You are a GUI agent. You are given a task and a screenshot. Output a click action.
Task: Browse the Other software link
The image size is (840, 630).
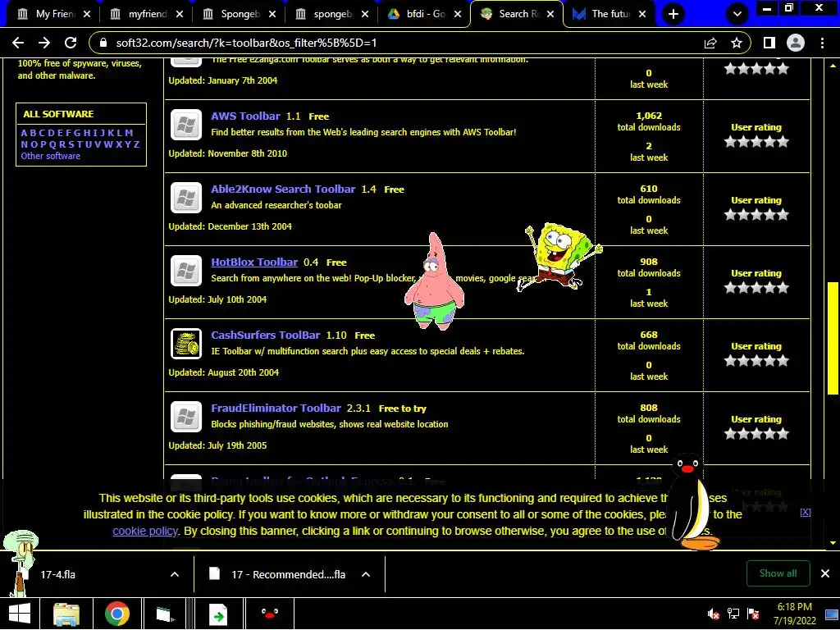pos(50,156)
